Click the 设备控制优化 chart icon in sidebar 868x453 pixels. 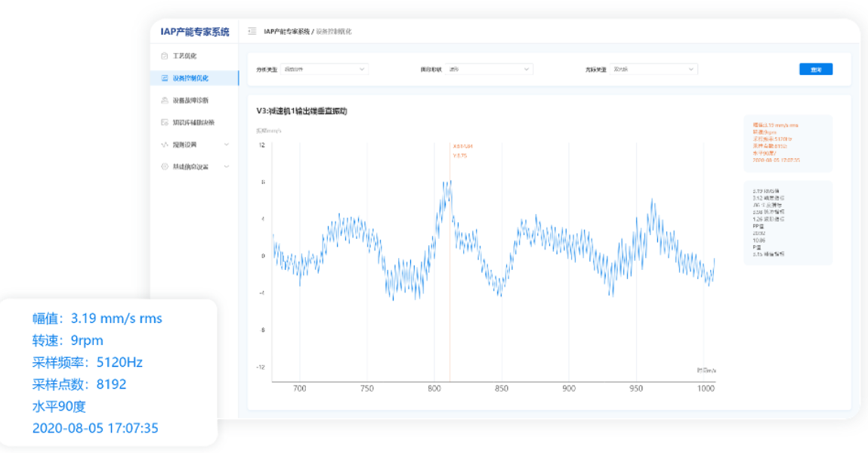[x=165, y=78]
